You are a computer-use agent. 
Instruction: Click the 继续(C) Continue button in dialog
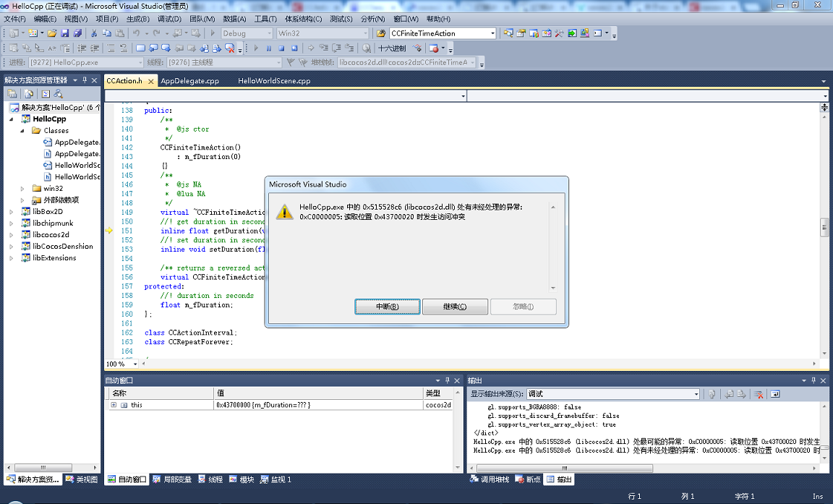pos(455,307)
